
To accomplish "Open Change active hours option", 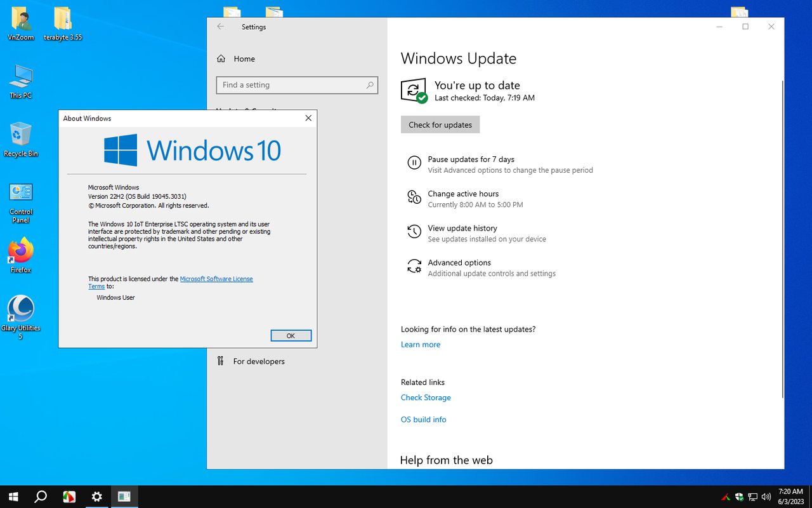I will (x=465, y=199).
